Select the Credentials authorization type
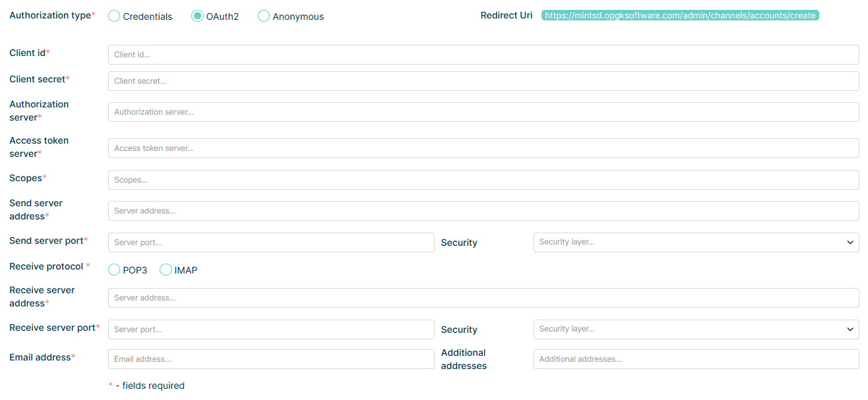This screenshot has height=400, width=868. pos(114,16)
